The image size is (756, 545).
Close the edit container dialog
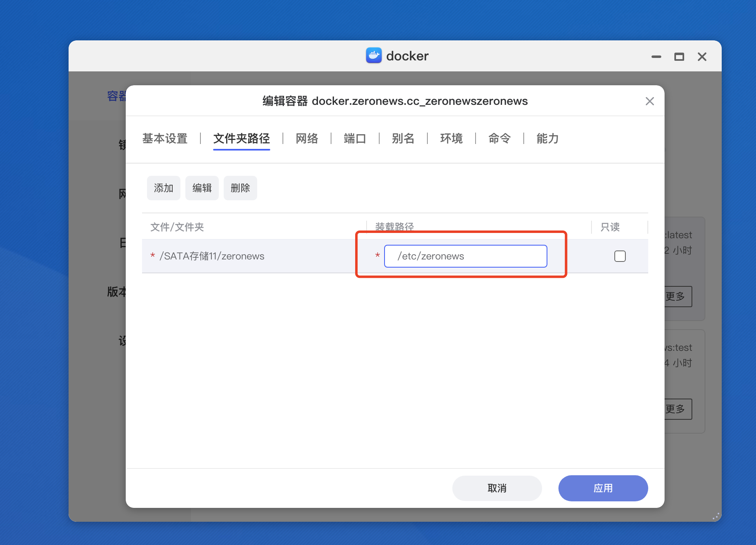[649, 101]
